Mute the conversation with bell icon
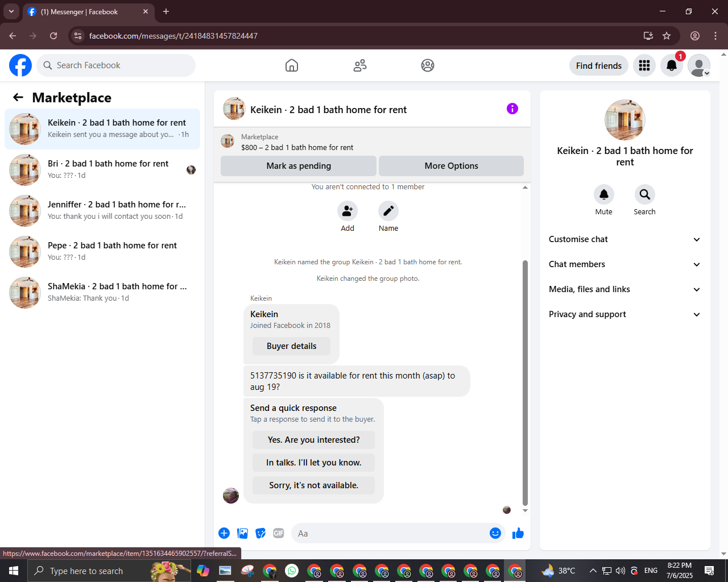Image resolution: width=728 pixels, height=582 pixels. pyautogui.click(x=604, y=194)
